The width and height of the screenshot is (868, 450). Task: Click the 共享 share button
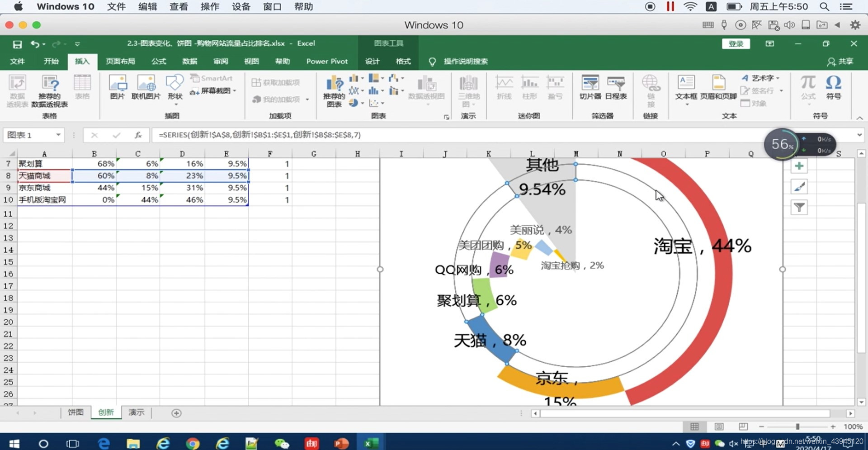point(840,62)
